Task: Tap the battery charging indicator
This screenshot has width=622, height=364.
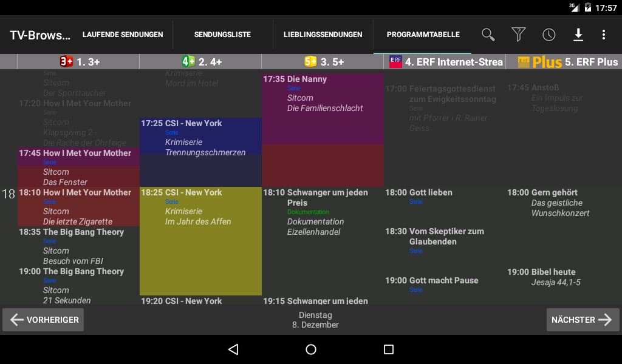Action: point(588,7)
